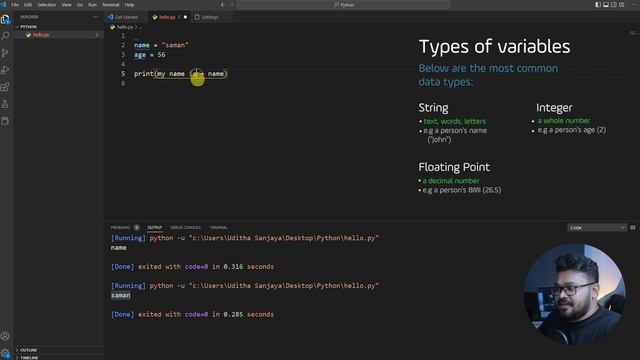Click the Problems count badge
Viewport: 640px width, 360px height.
137,227
